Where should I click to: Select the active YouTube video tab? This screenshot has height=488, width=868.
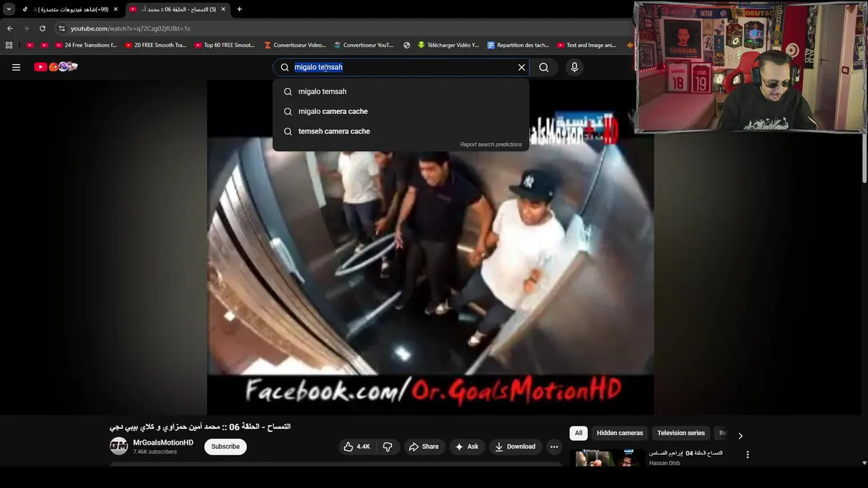[178, 9]
